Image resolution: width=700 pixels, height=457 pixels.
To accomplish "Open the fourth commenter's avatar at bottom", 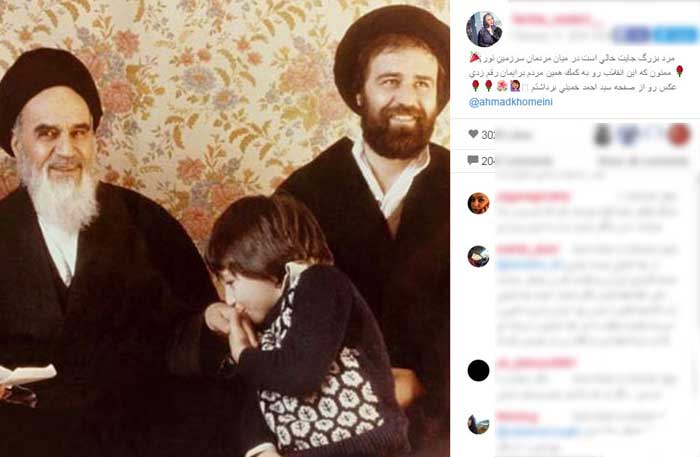I will 478,424.
